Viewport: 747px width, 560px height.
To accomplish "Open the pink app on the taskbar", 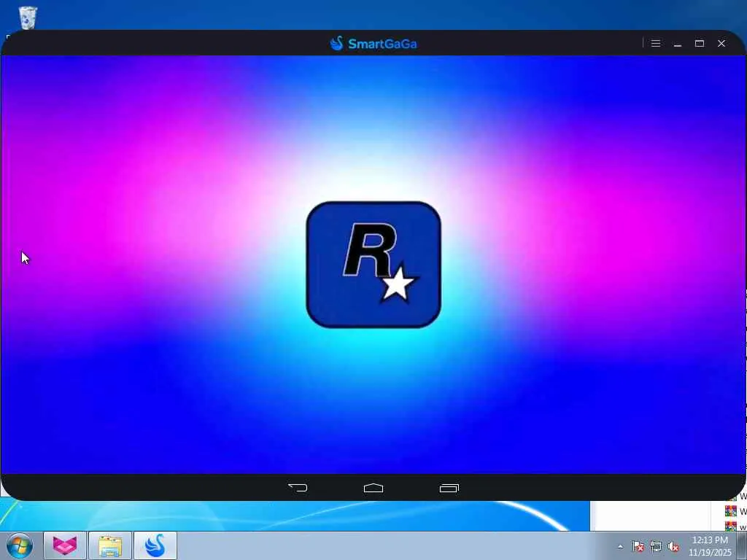I will 65,545.
